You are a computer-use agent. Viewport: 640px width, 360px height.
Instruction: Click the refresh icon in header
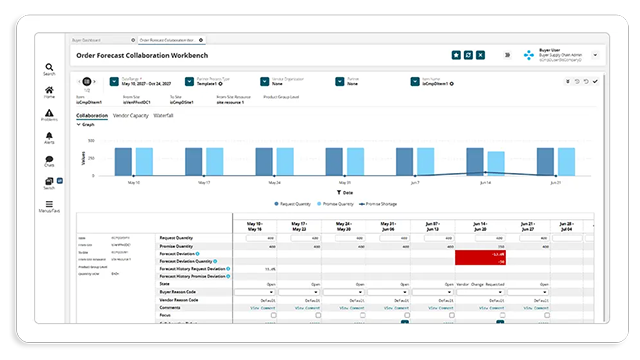(x=468, y=55)
